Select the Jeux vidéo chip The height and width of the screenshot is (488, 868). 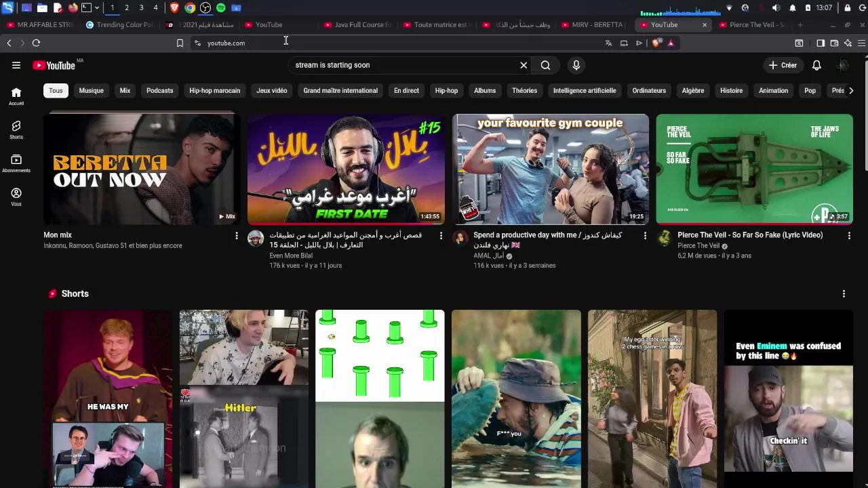pyautogui.click(x=271, y=90)
